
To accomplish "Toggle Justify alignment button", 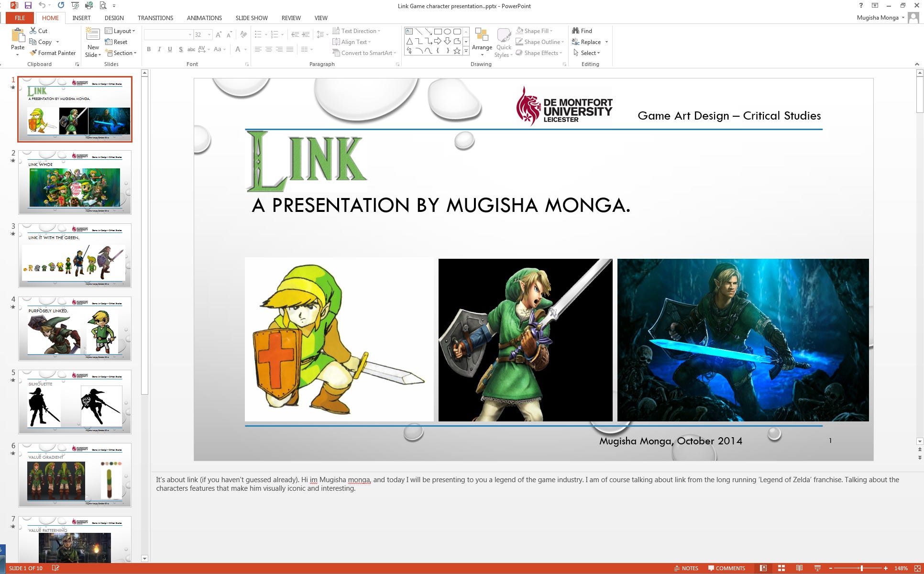I will tap(290, 49).
